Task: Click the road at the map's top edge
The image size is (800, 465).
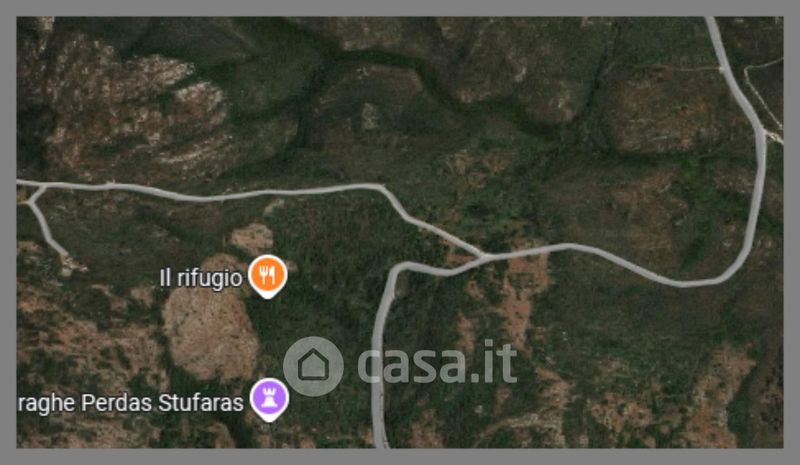Action: coord(712,26)
